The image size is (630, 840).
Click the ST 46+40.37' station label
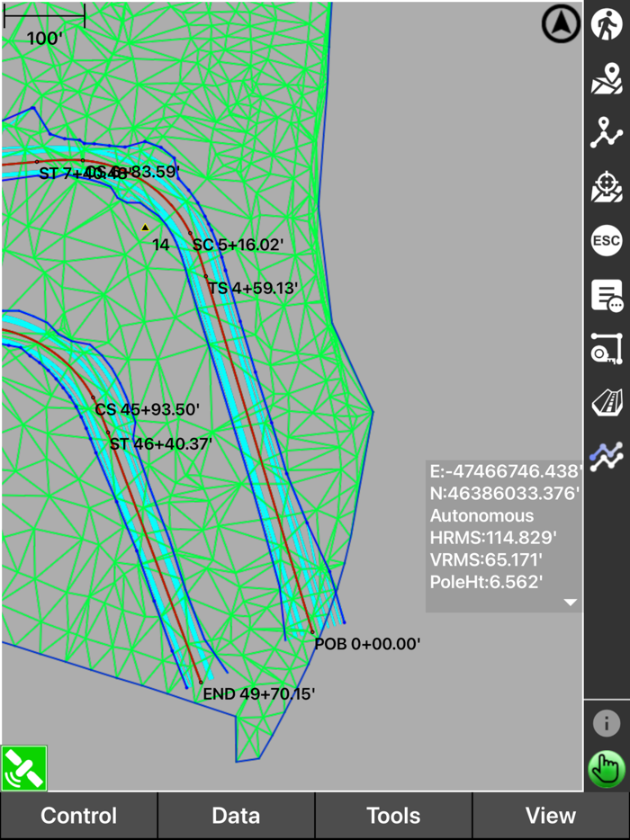[161, 444]
